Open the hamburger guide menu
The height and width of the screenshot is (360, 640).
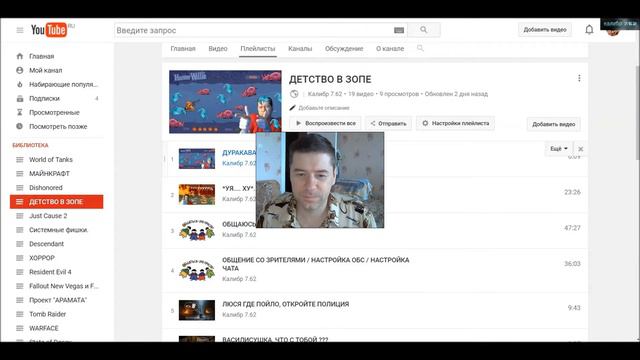tap(20, 30)
